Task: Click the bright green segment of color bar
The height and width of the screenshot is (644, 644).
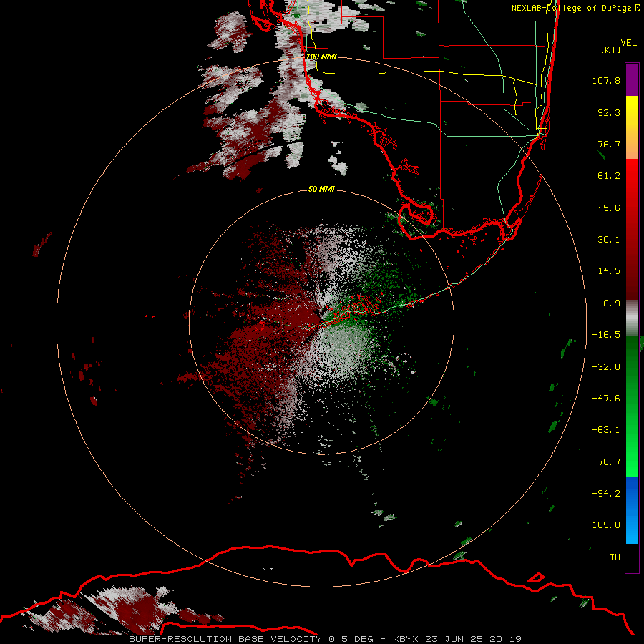Action: click(x=632, y=406)
